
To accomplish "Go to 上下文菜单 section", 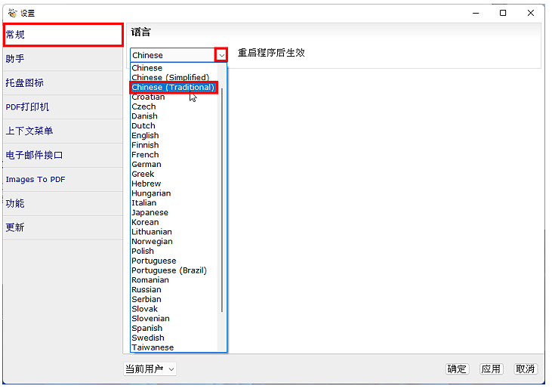I will pos(63,131).
